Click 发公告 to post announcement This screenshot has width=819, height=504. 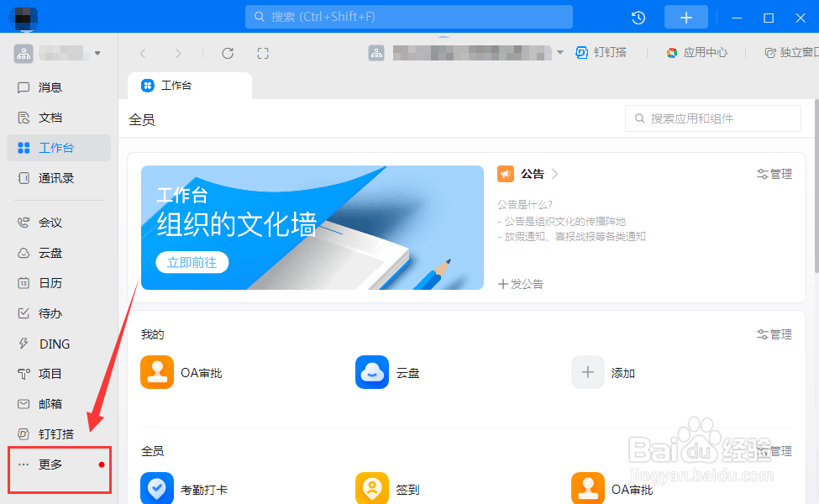coord(521,284)
